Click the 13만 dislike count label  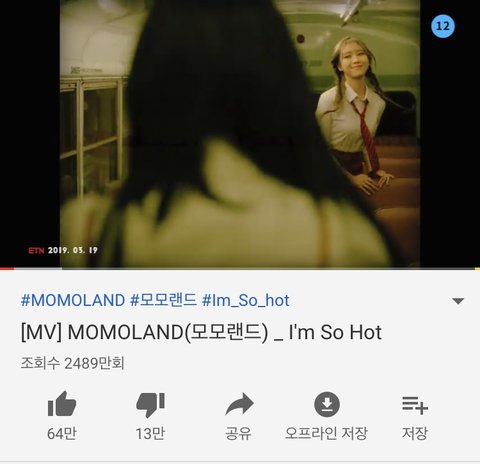150,434
